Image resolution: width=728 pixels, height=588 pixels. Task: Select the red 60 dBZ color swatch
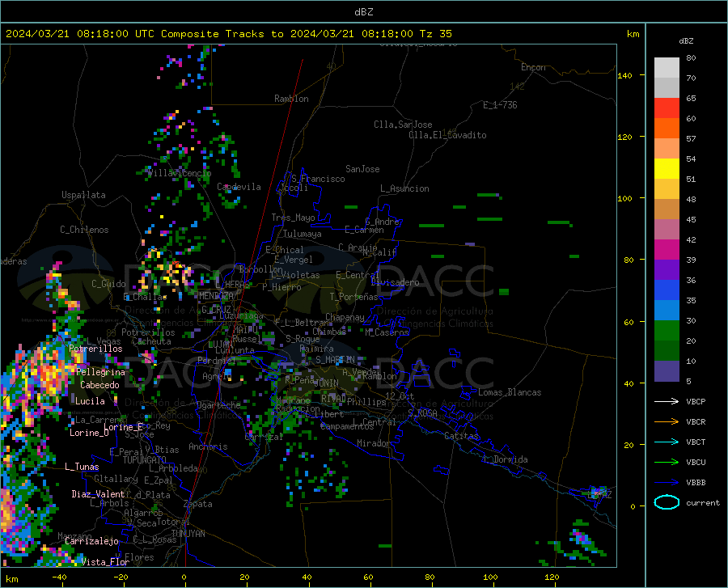[x=667, y=108]
